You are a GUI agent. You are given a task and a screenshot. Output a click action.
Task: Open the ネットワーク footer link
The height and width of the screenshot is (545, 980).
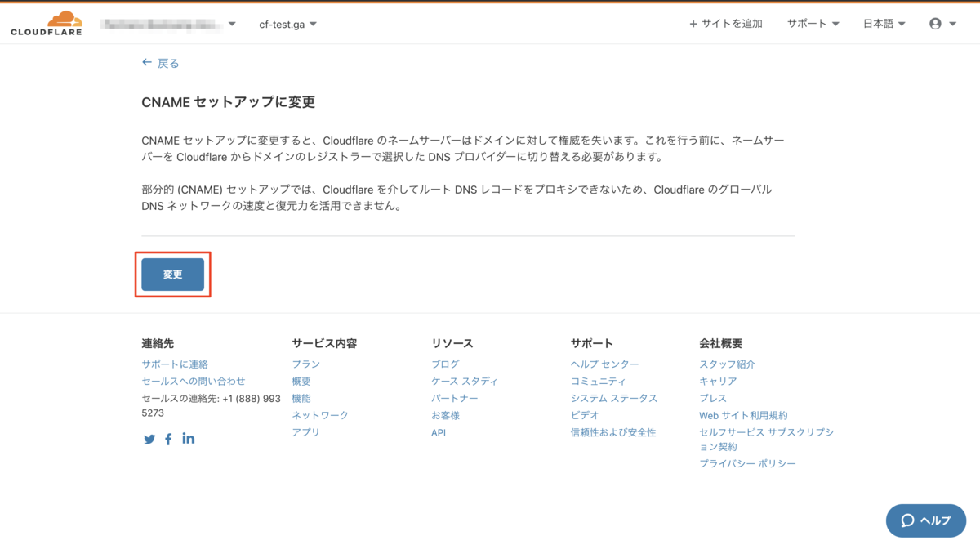tap(320, 416)
